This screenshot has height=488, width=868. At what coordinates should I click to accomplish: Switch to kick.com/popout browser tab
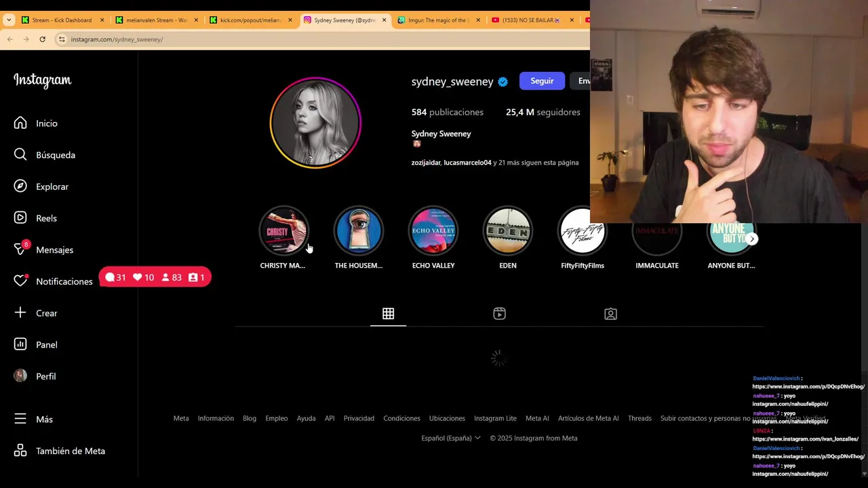tap(250, 20)
